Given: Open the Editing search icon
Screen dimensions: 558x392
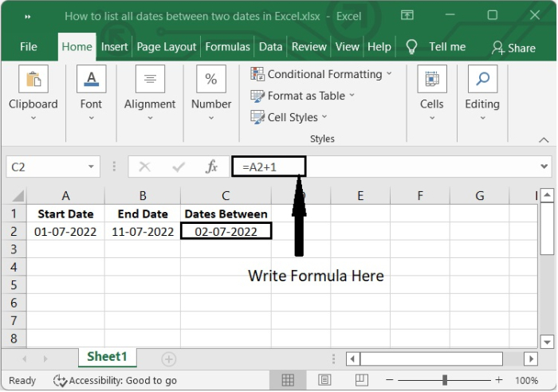Looking at the screenshot, I should point(482,80).
